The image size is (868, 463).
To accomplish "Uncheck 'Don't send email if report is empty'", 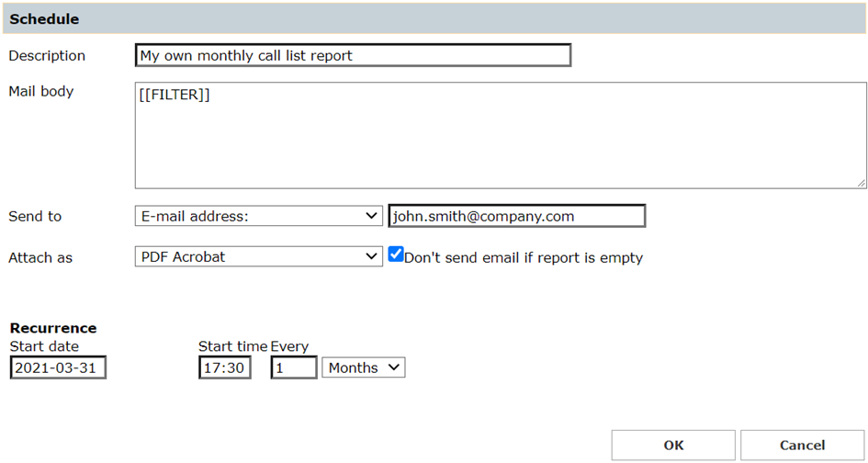I will coord(396,255).
